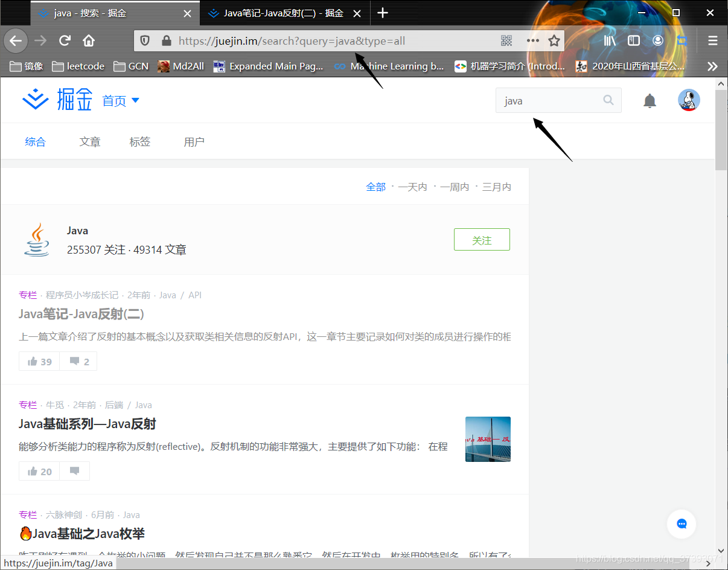Viewport: 728px width, 570px height.
Task: Open 2020年山西省基层公 bookmark
Action: coord(630,66)
